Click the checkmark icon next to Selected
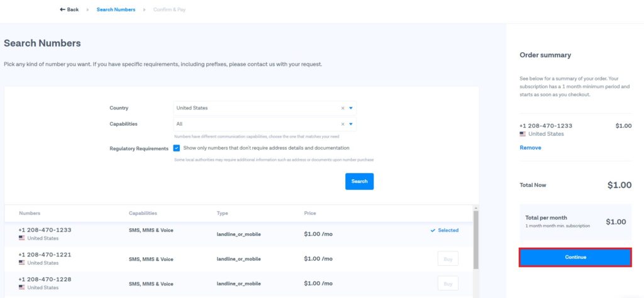 coord(433,231)
